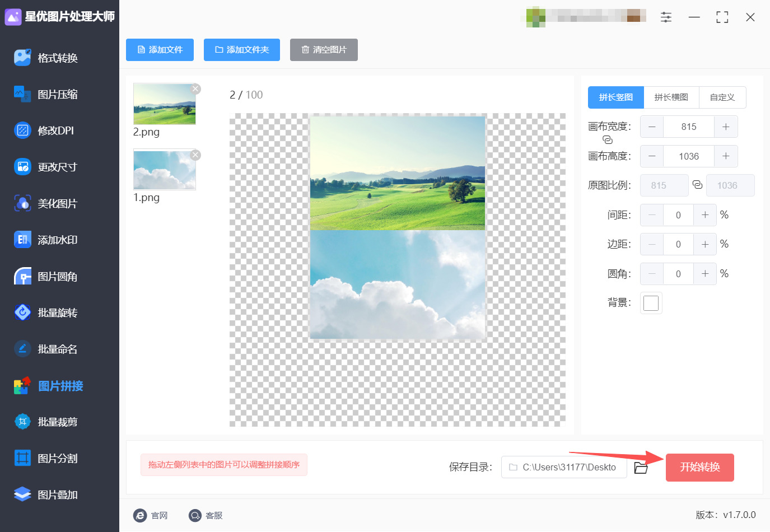
Task: Click the 开始转换 start conversion button
Action: (x=700, y=468)
